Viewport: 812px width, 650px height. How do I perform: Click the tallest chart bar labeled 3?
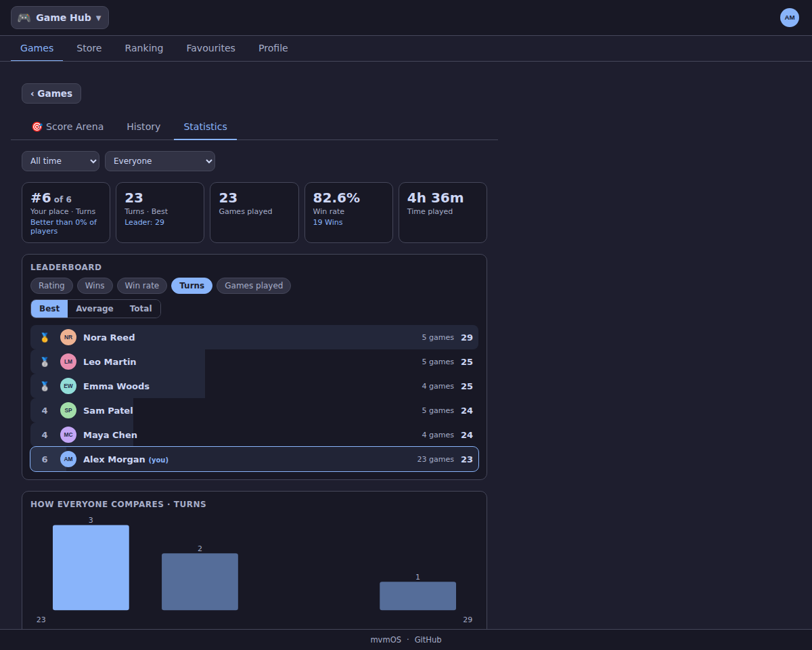(x=91, y=567)
